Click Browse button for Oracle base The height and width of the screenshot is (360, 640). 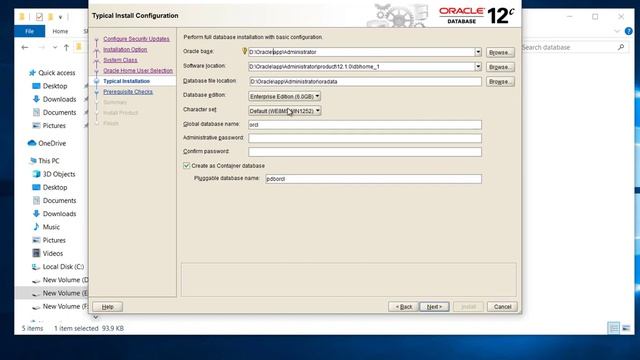pos(500,52)
